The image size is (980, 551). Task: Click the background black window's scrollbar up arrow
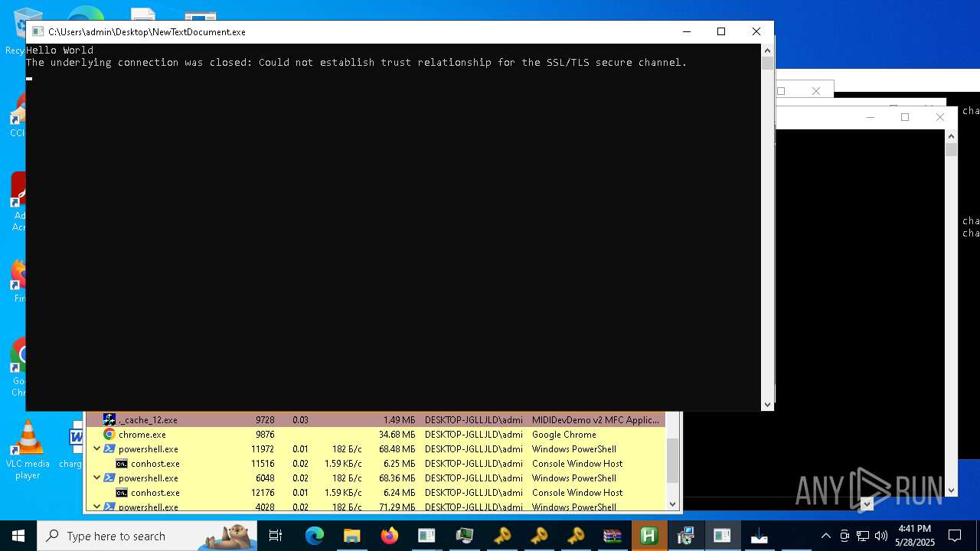coord(952,135)
